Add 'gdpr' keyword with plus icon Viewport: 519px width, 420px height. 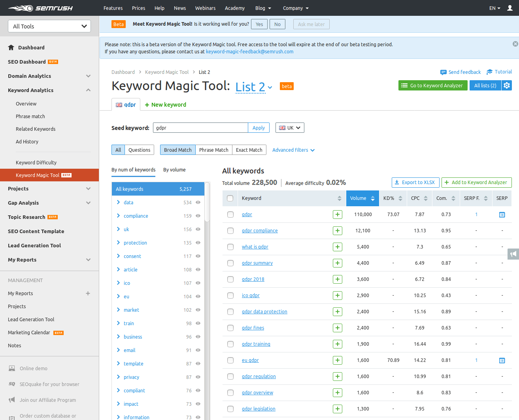[x=338, y=215]
